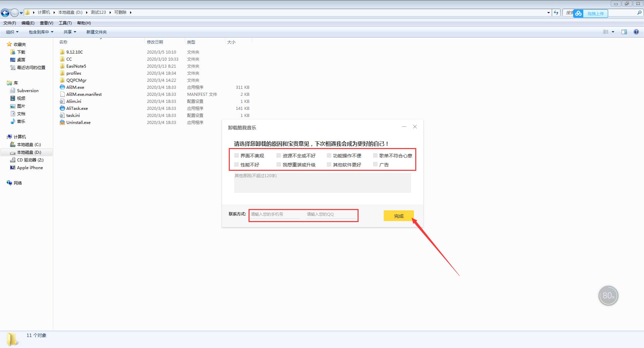
Task: Click the back navigation arrow
Action: coord(5,12)
